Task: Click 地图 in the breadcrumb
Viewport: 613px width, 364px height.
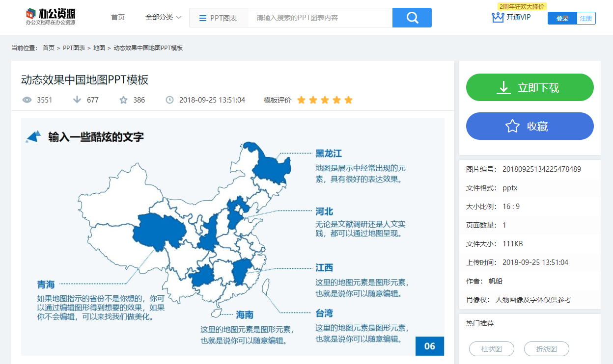Action: tap(99, 48)
